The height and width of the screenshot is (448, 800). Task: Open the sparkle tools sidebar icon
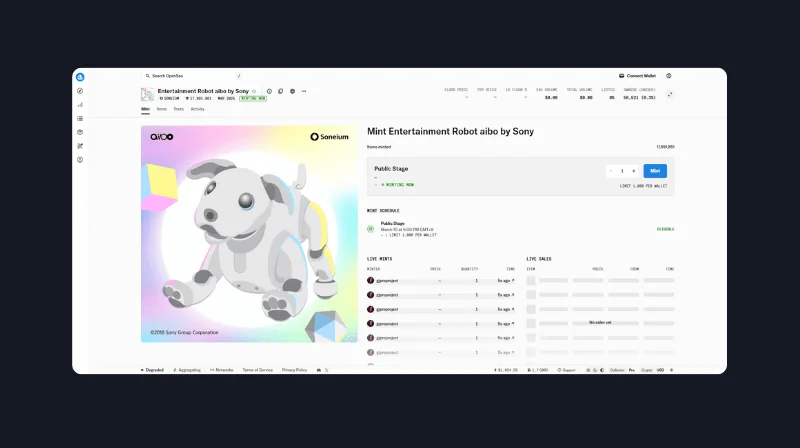80,146
